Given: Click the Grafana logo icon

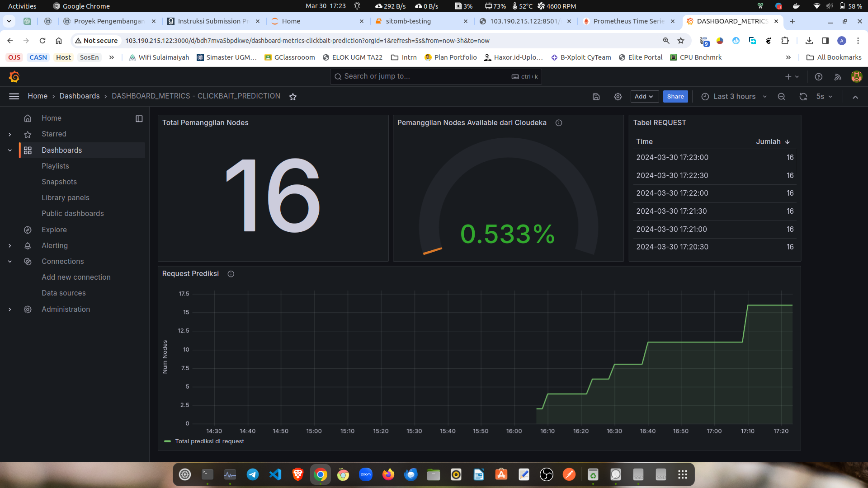Looking at the screenshot, I should coord(14,77).
